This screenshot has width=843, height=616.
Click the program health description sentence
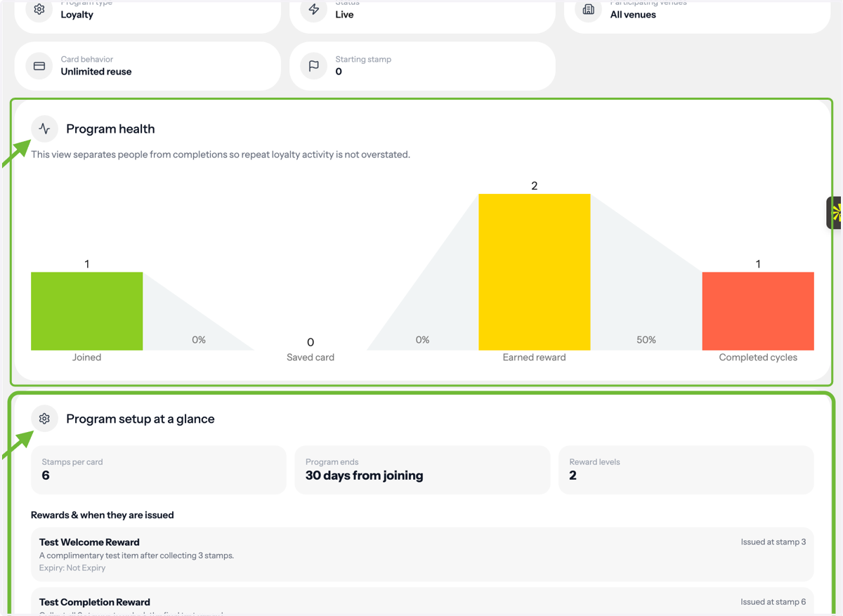click(221, 155)
